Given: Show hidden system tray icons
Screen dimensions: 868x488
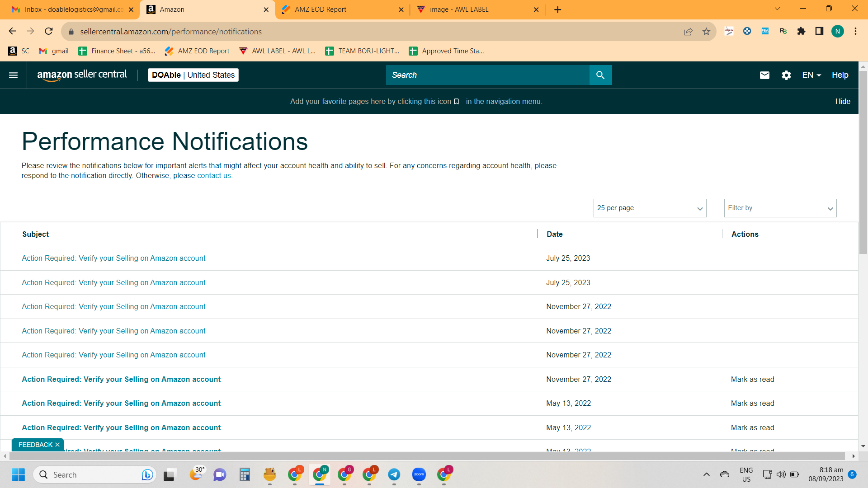Looking at the screenshot, I should coord(706,474).
